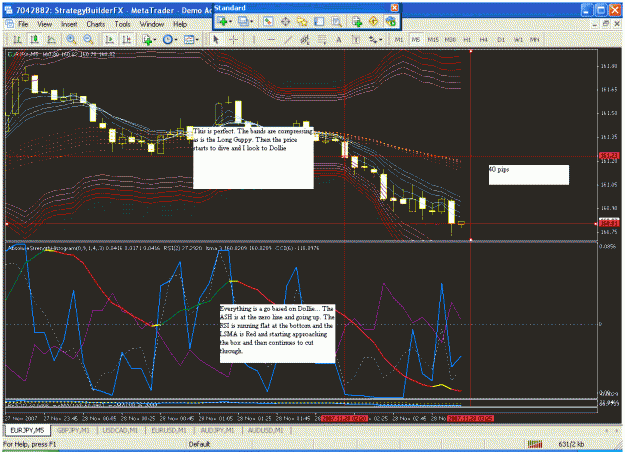Open Market Watch from Standard toolbar

268,22
